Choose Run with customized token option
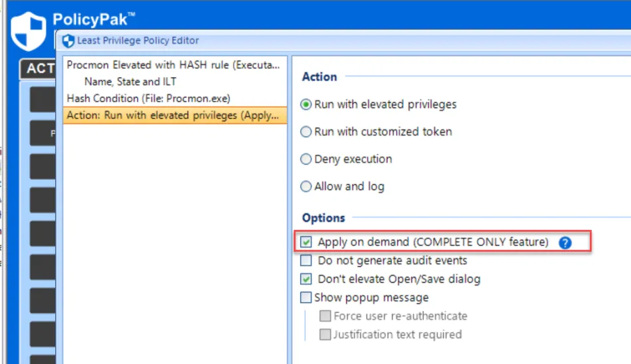Screen dimensions: 631x364 [306, 132]
